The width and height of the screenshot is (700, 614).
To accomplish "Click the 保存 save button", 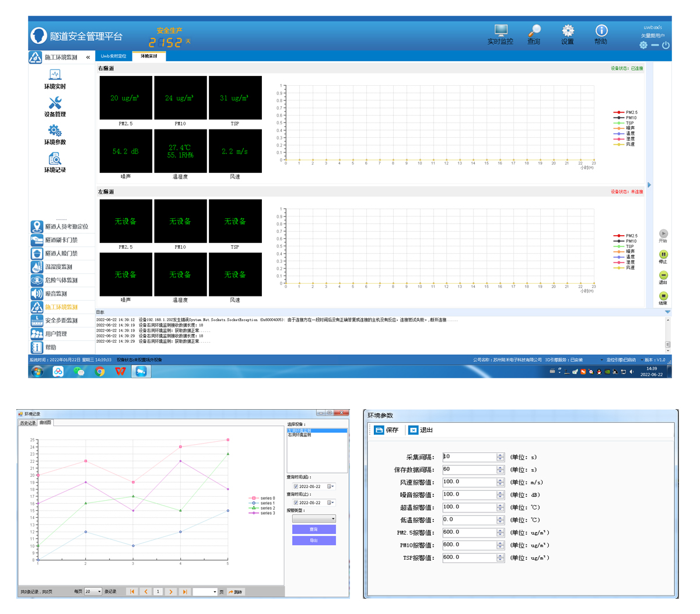I will (x=386, y=430).
